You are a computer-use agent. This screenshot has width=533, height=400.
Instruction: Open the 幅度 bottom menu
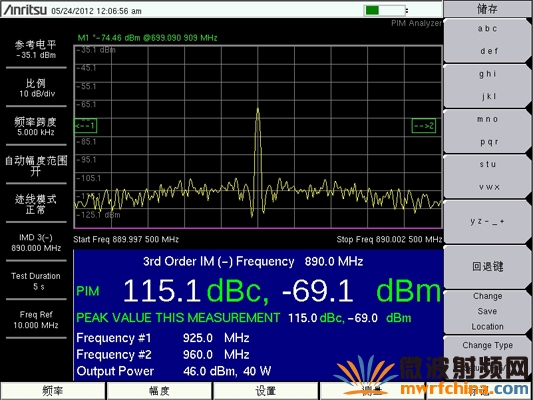point(159,391)
